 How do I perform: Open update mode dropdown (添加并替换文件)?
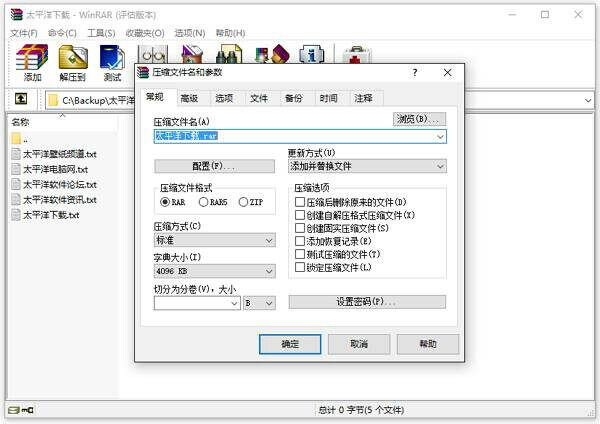click(367, 166)
